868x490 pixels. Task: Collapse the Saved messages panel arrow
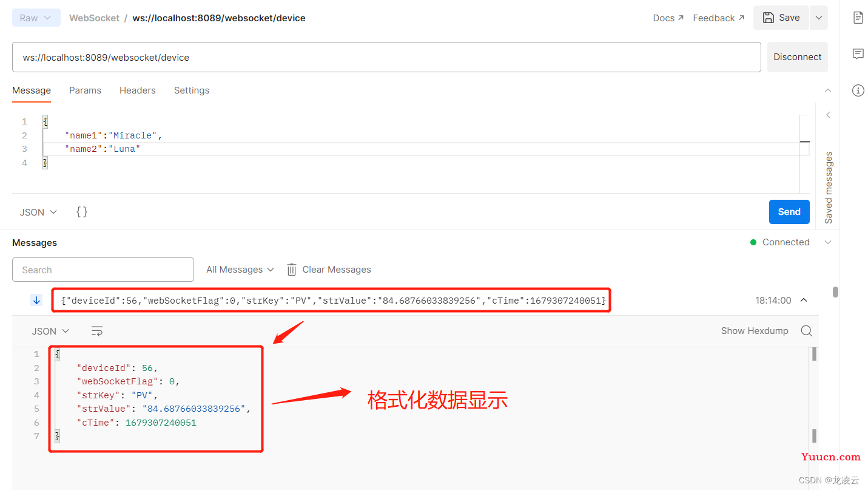click(x=828, y=115)
